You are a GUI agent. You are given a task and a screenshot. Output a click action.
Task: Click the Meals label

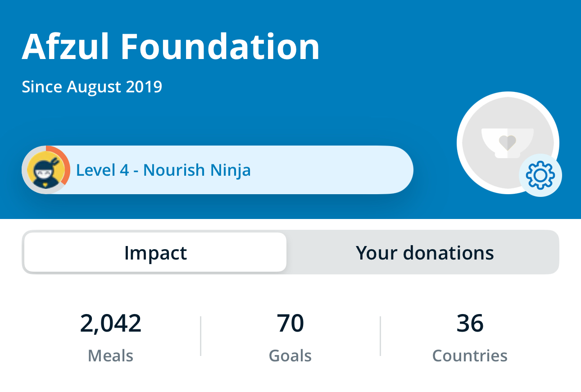tap(111, 356)
